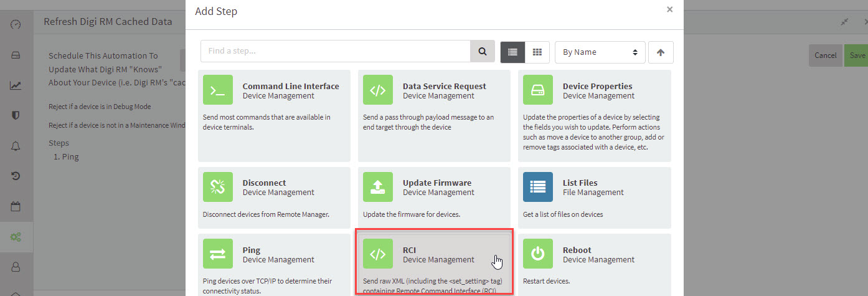Screen dimensions: 868x296
Task: Open the security shield sidebar icon
Action: (x=16, y=115)
